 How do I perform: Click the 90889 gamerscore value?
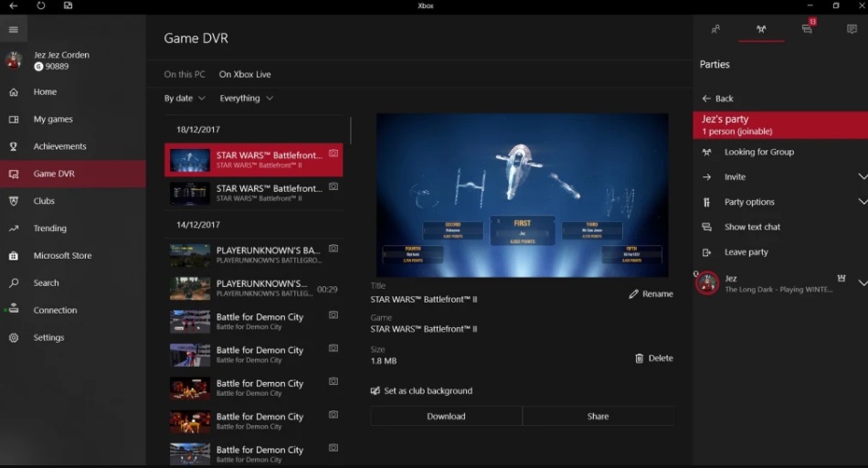point(57,67)
